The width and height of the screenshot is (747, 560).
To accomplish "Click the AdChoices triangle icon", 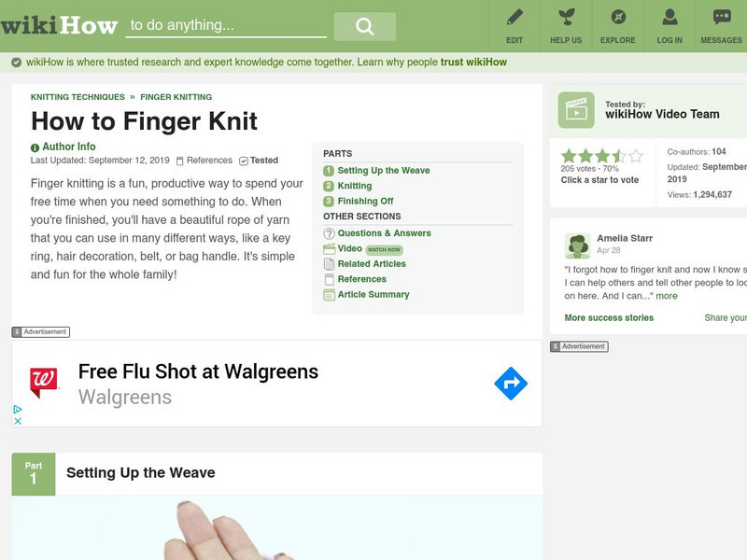I will point(18,409).
